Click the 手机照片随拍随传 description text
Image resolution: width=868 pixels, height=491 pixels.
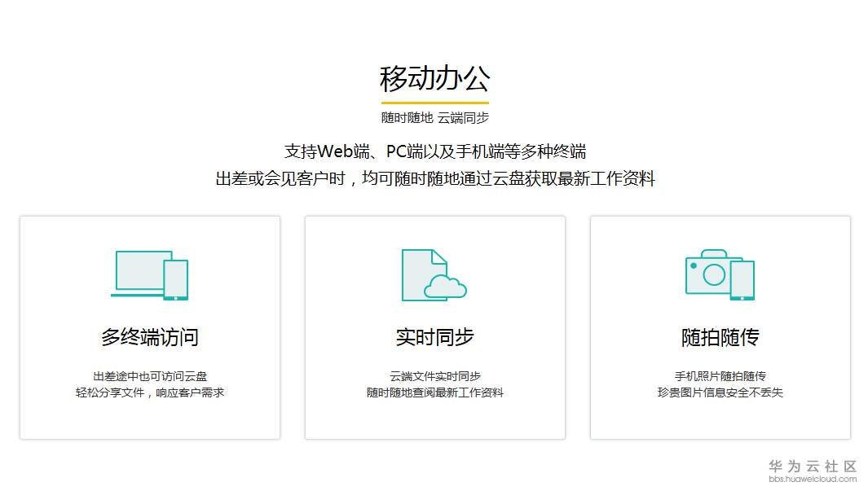[720, 376]
